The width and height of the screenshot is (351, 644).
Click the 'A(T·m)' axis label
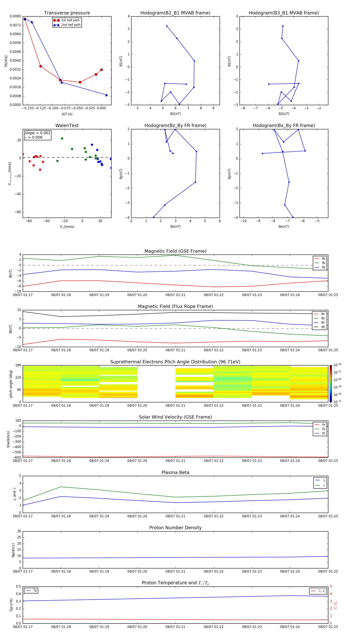67,114
